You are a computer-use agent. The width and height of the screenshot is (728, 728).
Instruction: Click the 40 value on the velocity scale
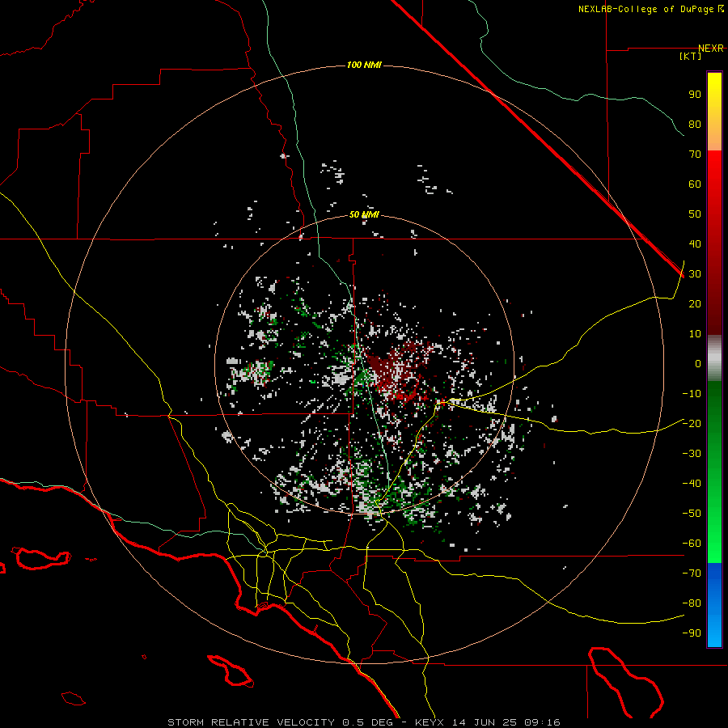[x=695, y=243]
